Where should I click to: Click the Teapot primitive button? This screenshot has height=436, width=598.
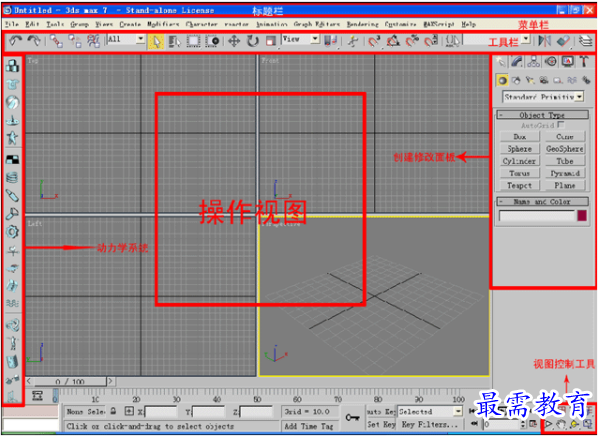click(519, 185)
